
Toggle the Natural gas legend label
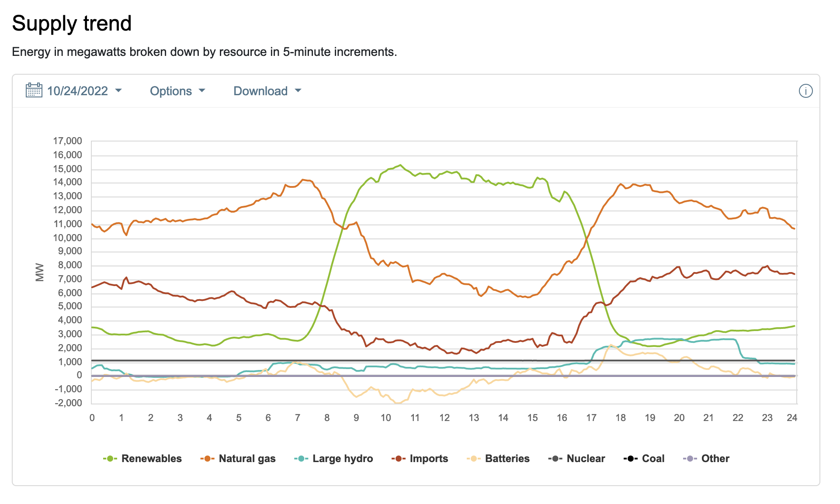(247, 459)
